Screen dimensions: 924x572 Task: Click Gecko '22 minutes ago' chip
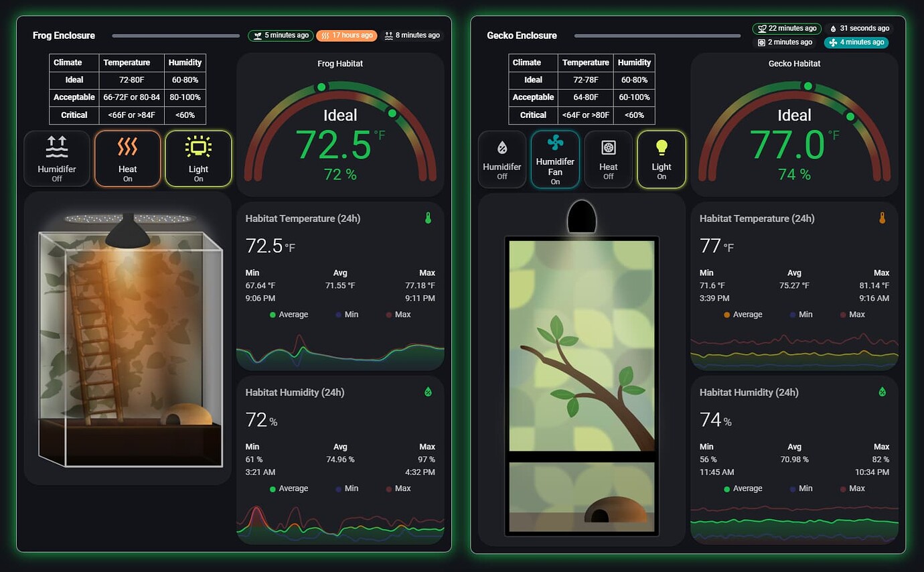click(787, 29)
